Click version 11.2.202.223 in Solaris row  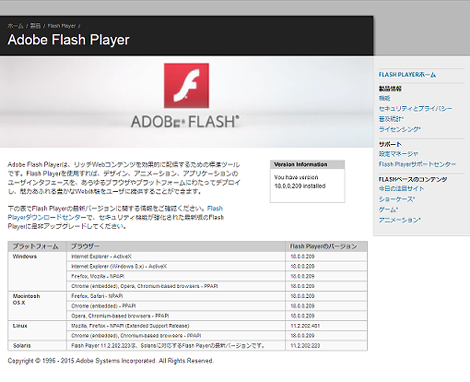coord(305,346)
